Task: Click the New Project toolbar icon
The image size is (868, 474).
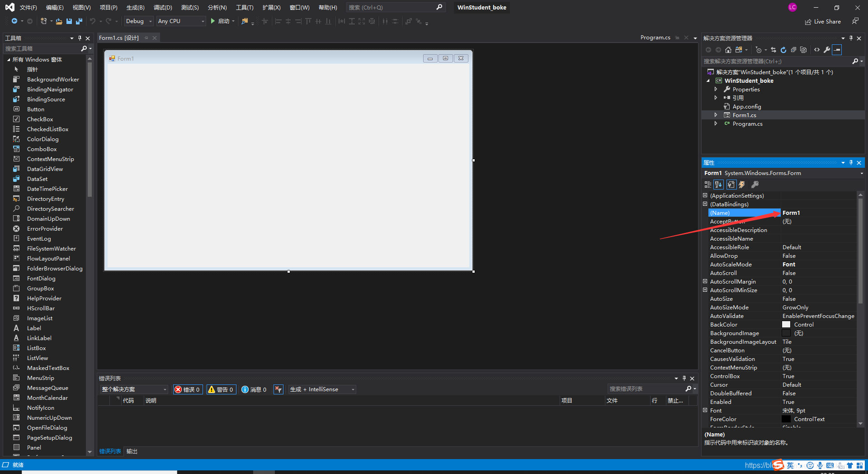Action: pos(44,21)
